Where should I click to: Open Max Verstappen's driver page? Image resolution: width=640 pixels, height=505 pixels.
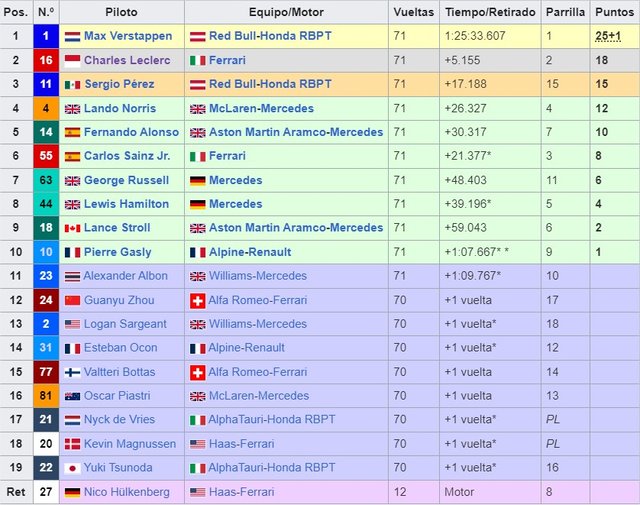(128, 36)
